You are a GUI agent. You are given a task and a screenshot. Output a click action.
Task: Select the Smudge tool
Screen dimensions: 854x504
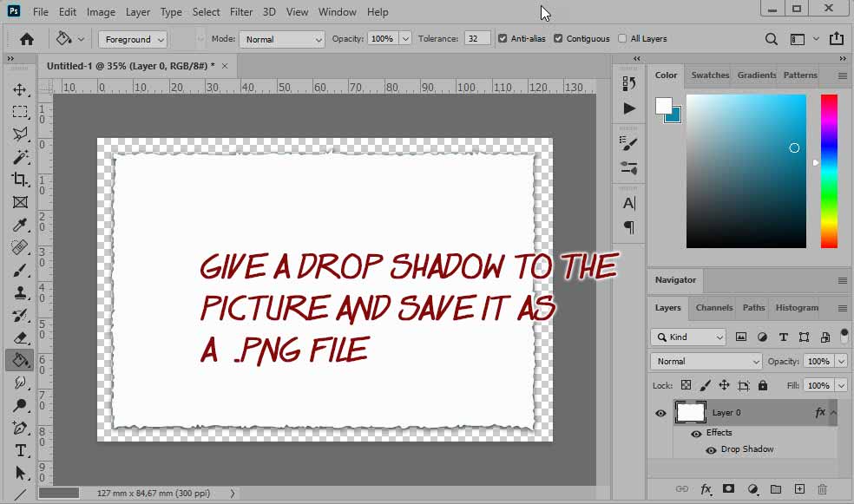click(x=20, y=383)
